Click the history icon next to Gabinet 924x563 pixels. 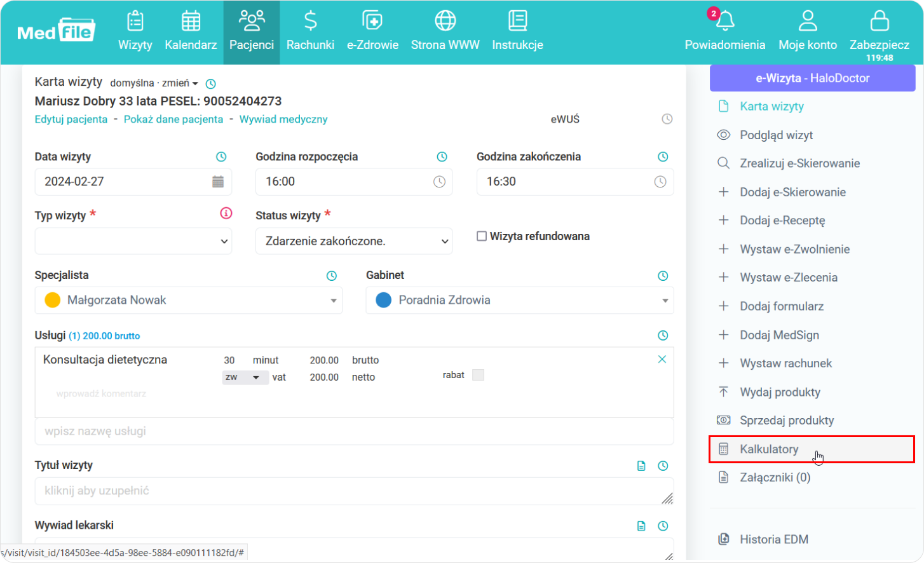[663, 276]
